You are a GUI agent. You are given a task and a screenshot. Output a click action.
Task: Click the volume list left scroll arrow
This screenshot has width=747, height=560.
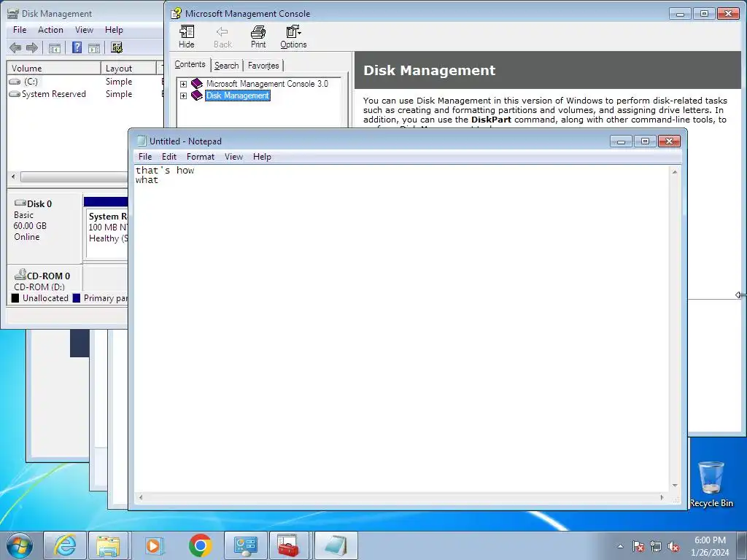click(13, 176)
